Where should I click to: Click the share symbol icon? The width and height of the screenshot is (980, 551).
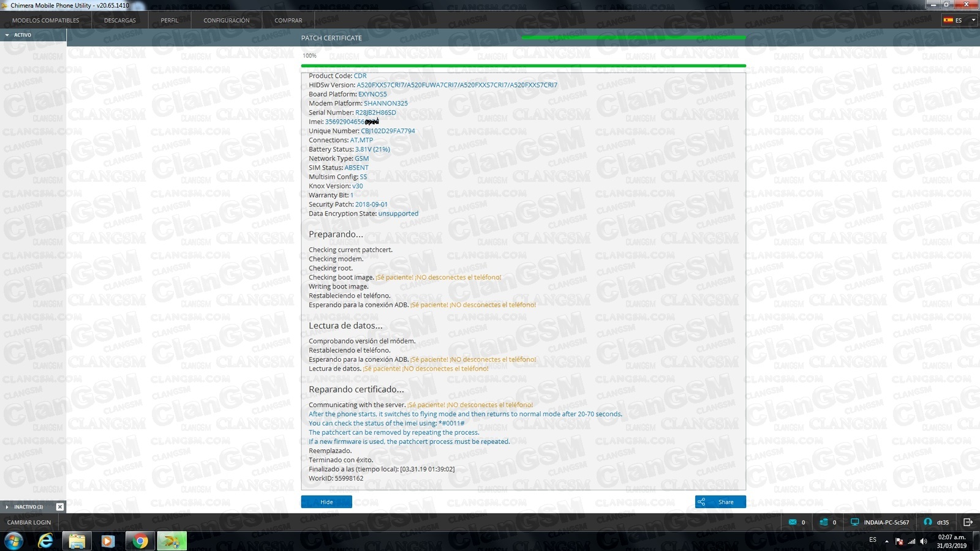pyautogui.click(x=701, y=502)
